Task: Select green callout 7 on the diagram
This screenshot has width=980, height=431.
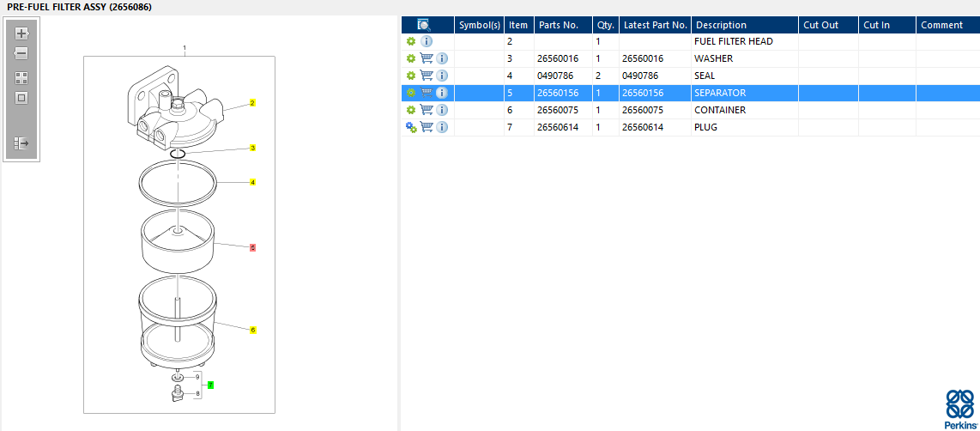Action: (x=210, y=385)
